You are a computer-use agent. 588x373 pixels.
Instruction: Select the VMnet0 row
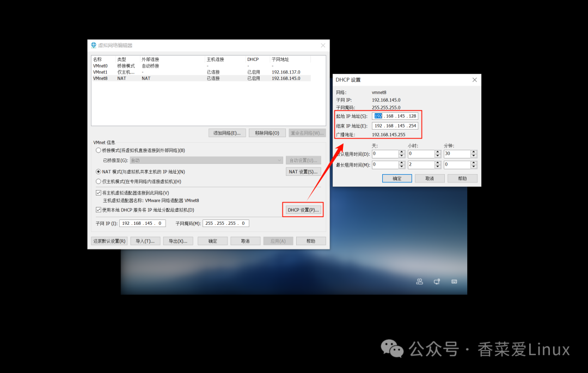(201, 66)
